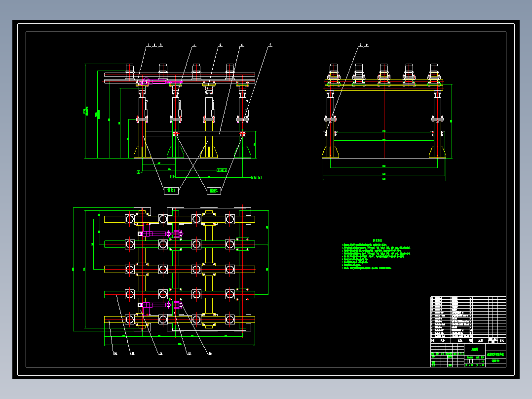Pick the bottom-right roller circle in plan view
532x399 pixels.
pyautogui.click(x=229, y=319)
